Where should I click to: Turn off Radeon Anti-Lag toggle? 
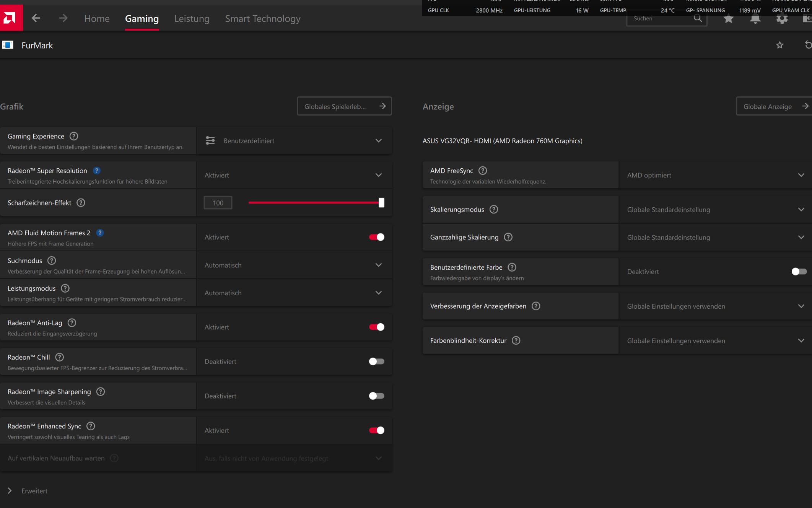[377, 327]
